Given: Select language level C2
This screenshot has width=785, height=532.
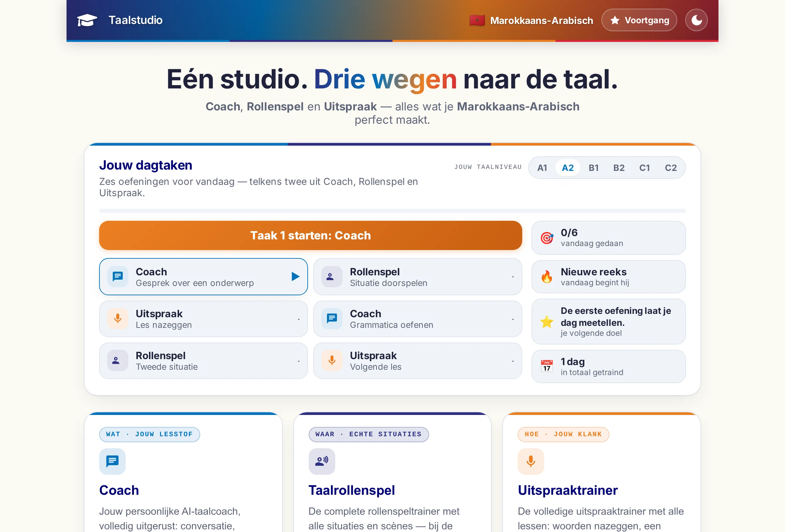Looking at the screenshot, I should 671,168.
